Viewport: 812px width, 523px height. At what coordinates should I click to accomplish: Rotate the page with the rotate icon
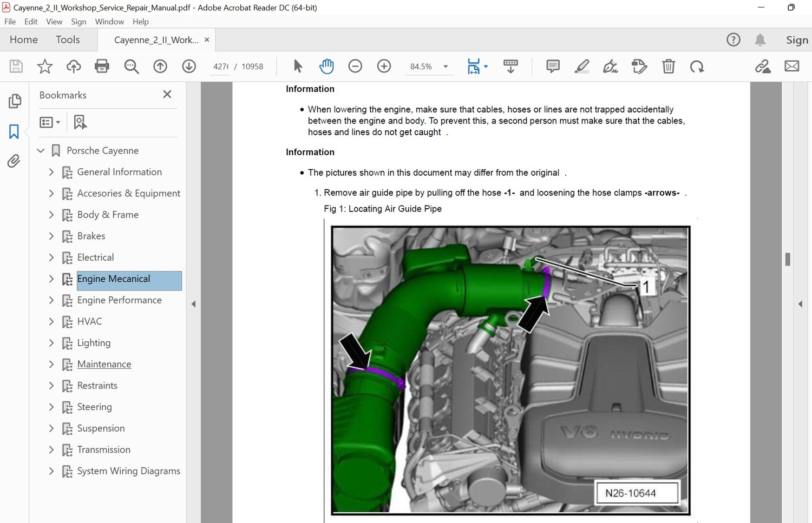click(697, 67)
